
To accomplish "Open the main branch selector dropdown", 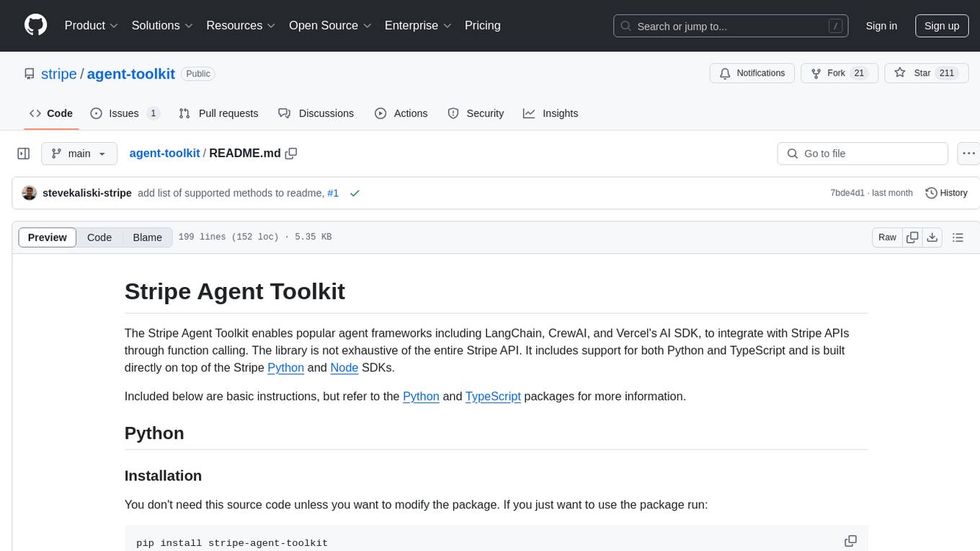I will [79, 154].
